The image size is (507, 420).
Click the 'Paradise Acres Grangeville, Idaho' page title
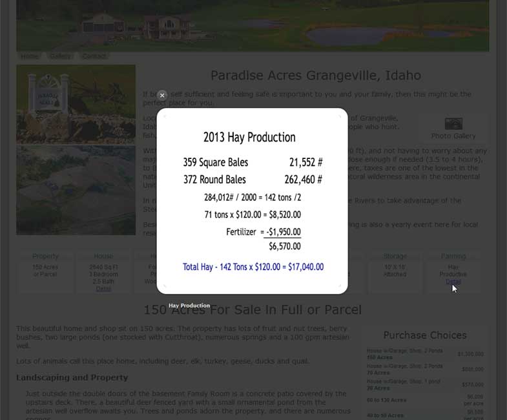(x=316, y=76)
